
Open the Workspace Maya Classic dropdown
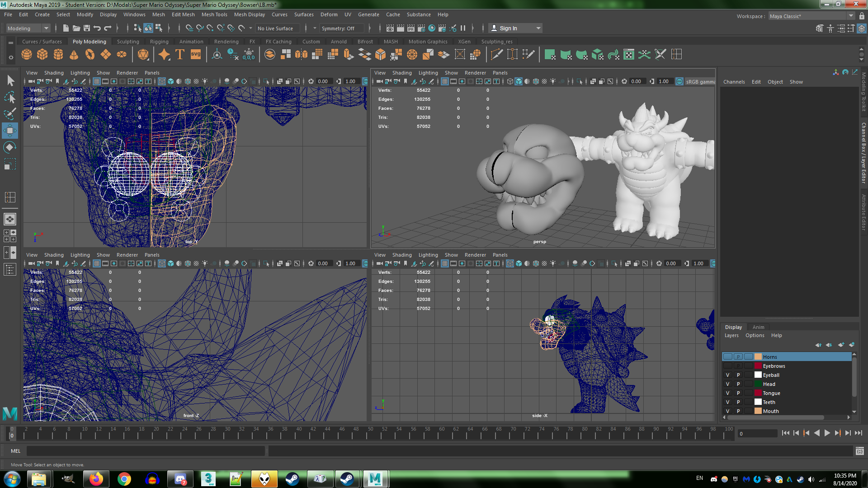click(x=811, y=16)
